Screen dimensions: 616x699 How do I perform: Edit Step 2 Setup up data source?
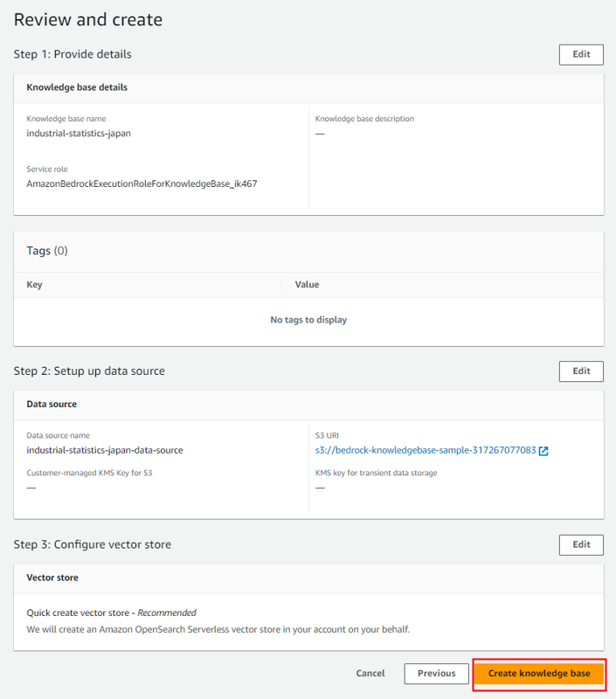pos(581,370)
